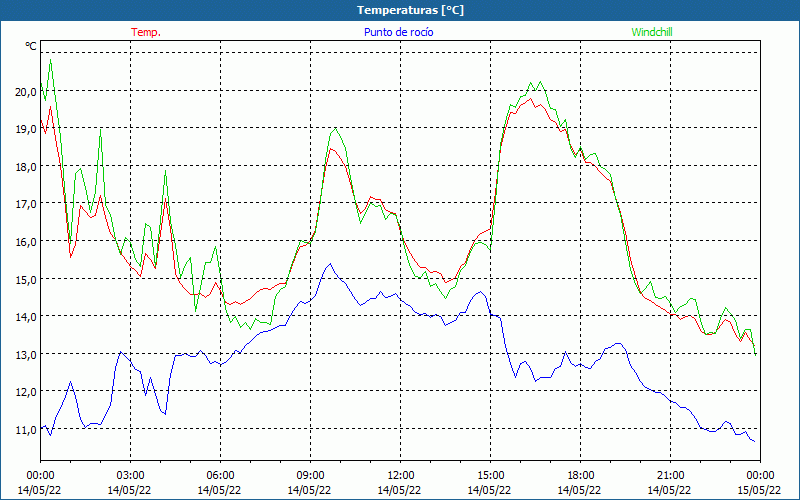Select the red "Temp." legend label
Viewport: 800px width, 500px height.
point(146,32)
